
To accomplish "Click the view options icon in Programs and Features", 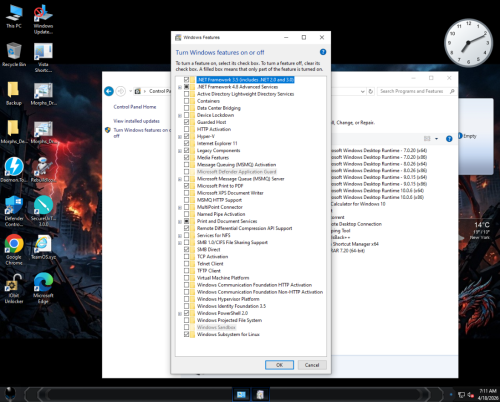I will point(427,139).
